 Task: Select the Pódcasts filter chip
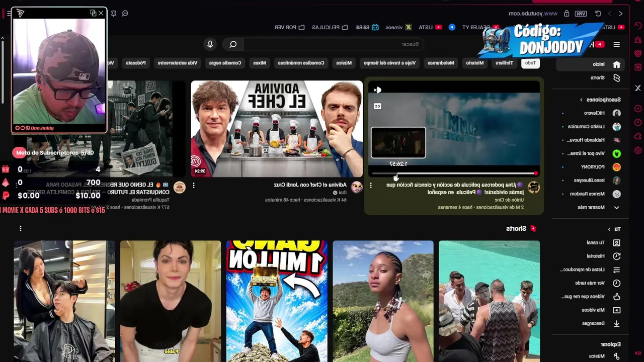click(x=136, y=63)
